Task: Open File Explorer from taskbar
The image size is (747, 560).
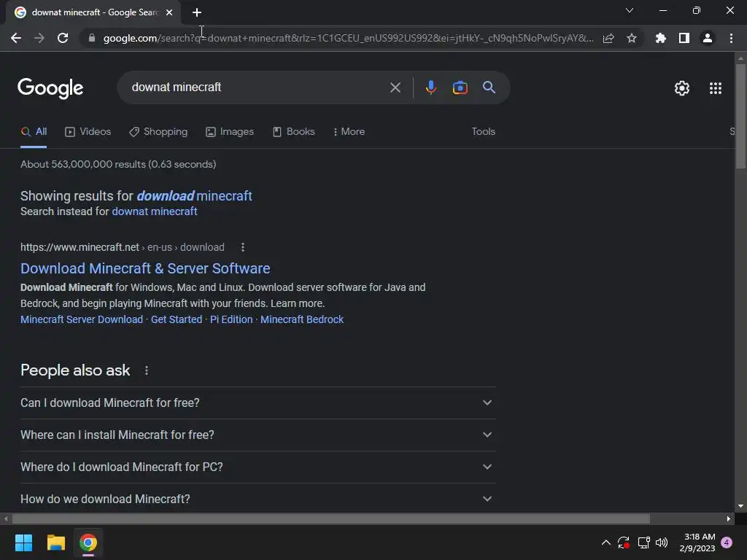Action: pos(55,542)
